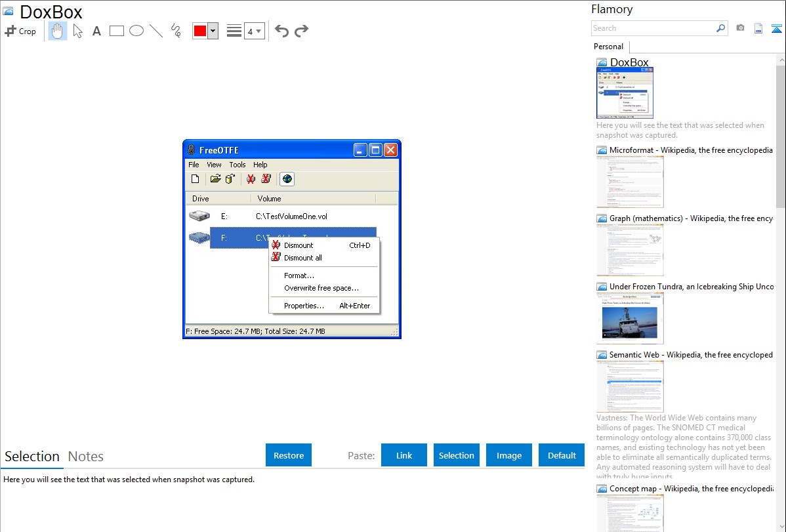Open the Help menu in FreeOTFE
This screenshot has width=786, height=532.
[260, 165]
